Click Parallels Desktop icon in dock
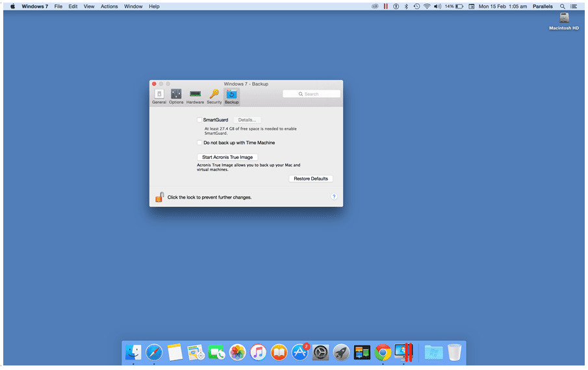 point(403,352)
